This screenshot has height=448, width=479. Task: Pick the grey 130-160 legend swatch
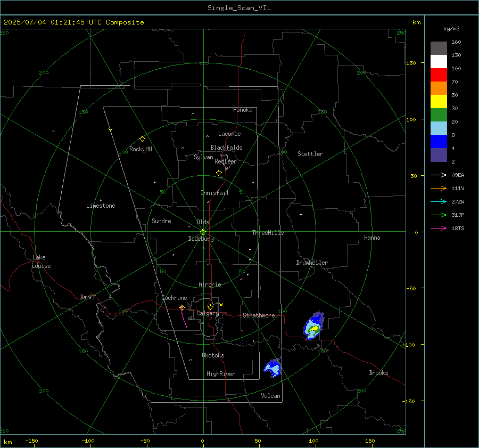point(439,48)
